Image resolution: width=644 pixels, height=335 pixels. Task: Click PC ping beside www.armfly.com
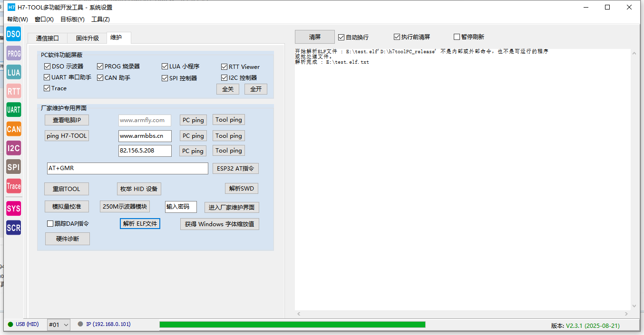[193, 120]
